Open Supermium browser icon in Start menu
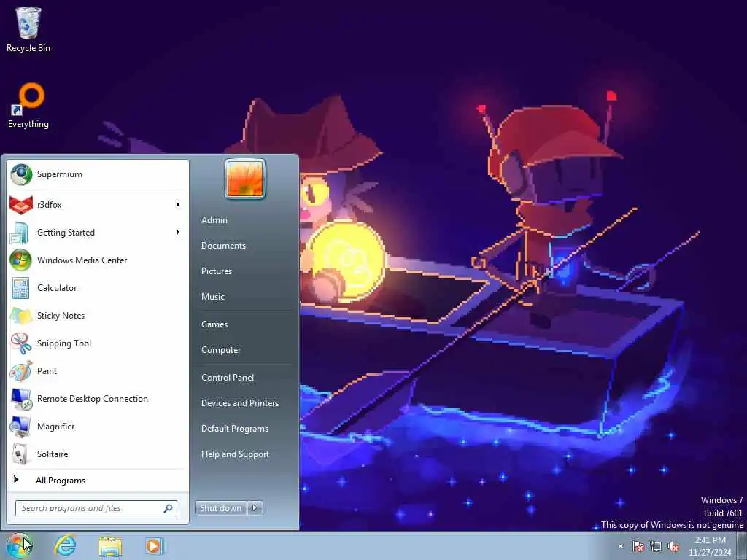 [x=21, y=174]
